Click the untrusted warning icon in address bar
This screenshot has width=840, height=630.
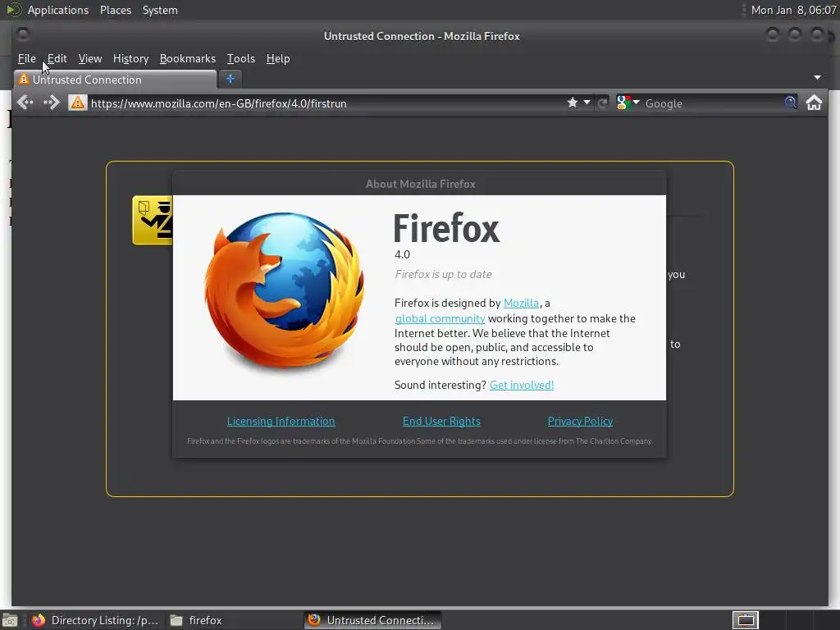78,103
